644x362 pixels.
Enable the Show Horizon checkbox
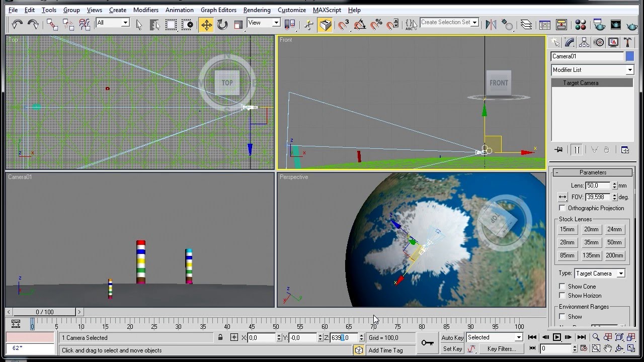tap(562, 296)
